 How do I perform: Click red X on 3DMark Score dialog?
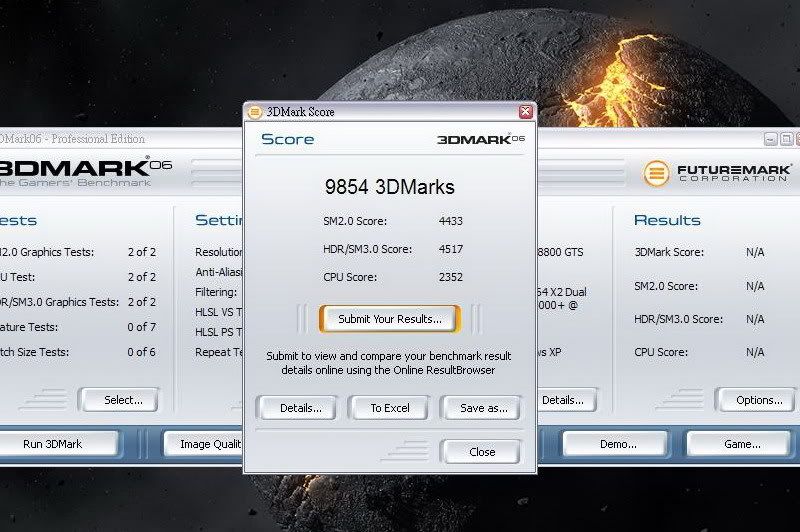click(x=526, y=112)
